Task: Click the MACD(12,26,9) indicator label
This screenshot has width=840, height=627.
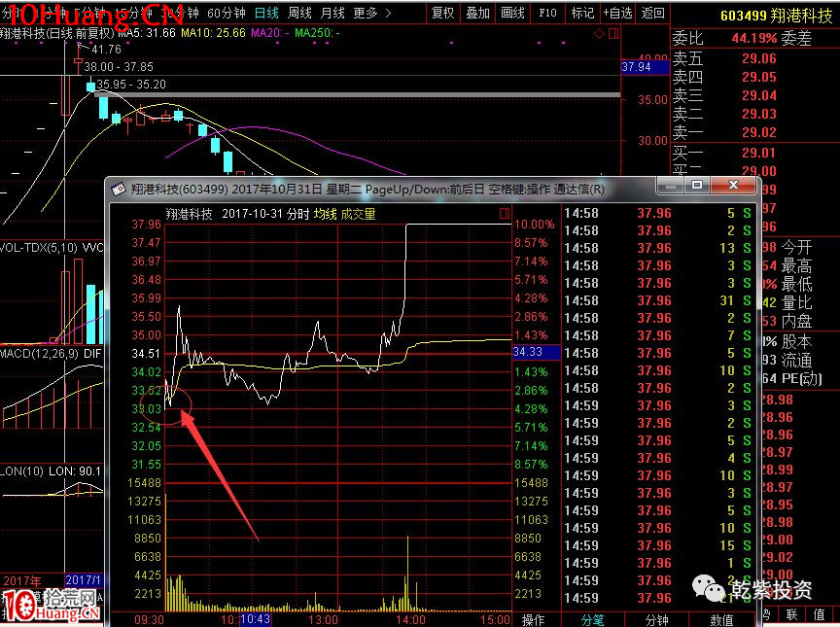Action: [39, 354]
